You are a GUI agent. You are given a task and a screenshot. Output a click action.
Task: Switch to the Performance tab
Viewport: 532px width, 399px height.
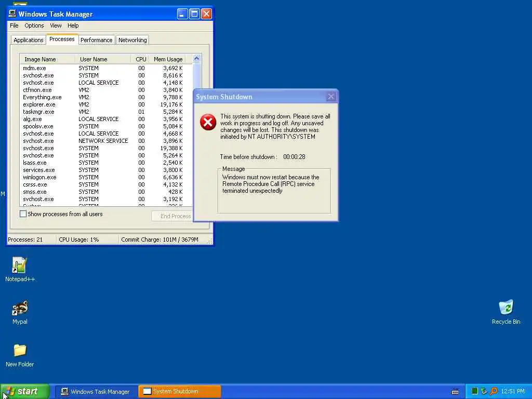click(96, 40)
